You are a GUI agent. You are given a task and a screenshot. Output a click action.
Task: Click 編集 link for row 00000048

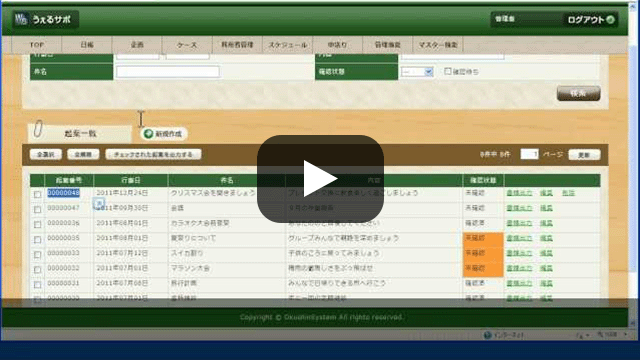coord(546,193)
